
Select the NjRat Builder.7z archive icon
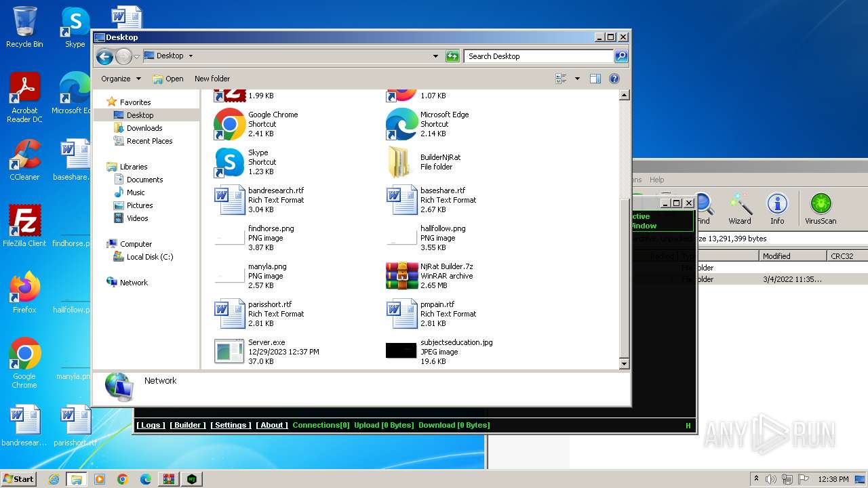(401, 276)
